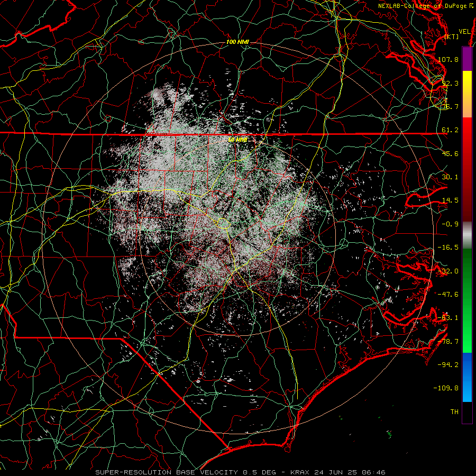The image size is (476, 476).
Task: Click the purple segment of velocity color bar
Action: point(467,59)
